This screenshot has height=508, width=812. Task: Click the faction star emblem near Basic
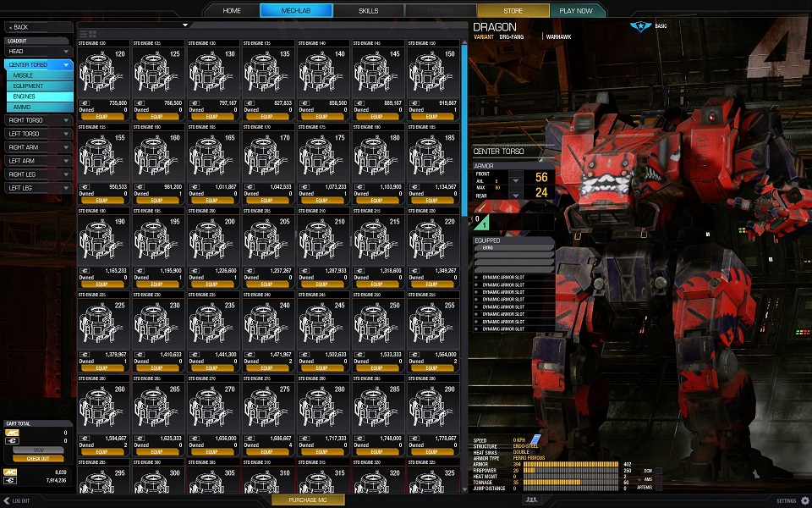pyautogui.click(x=640, y=26)
